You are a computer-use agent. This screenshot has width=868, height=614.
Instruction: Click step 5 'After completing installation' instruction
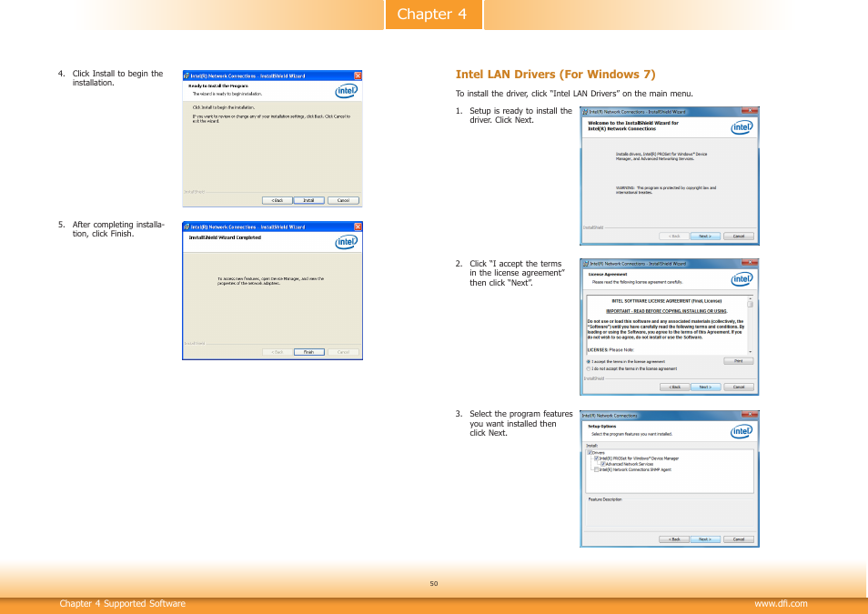click(x=118, y=229)
